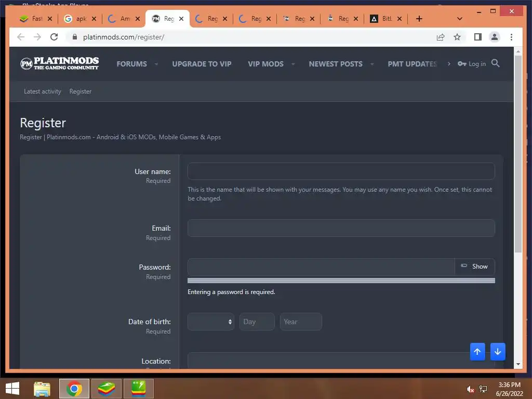Viewport: 532px width, 399px height.
Task: Open the Latest activity link
Action: tap(43, 91)
